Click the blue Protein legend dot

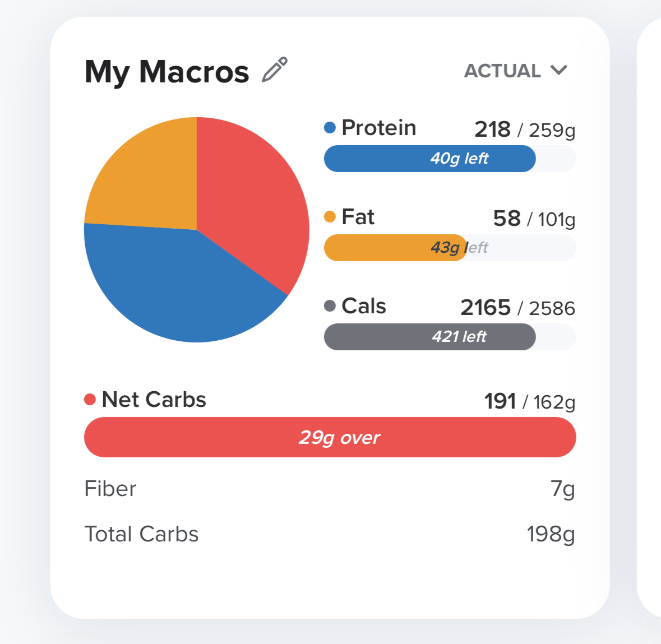[x=330, y=128]
